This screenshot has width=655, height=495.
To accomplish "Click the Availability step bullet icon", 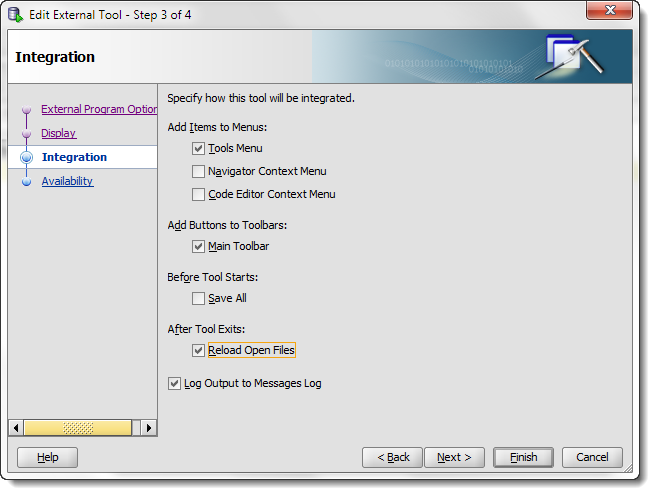I will point(26,182).
